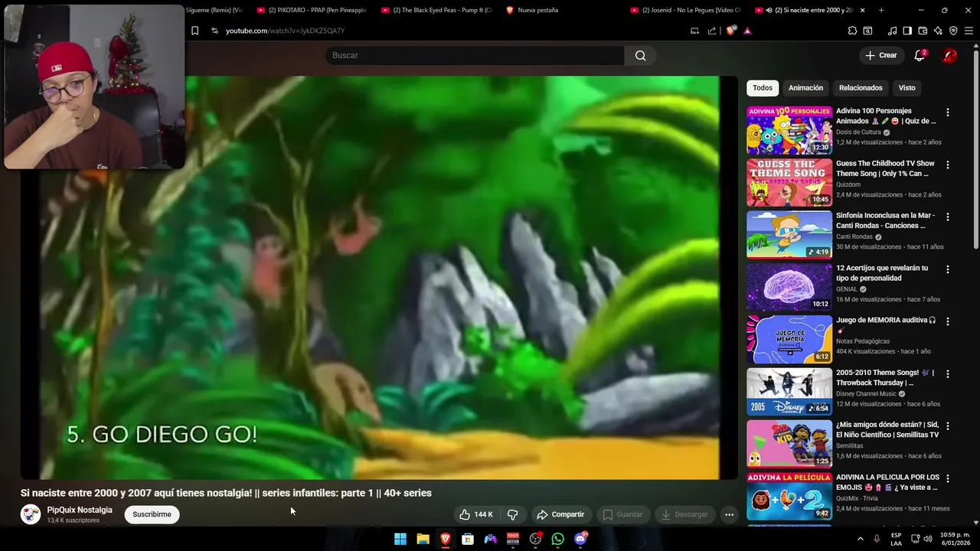Open the Brave Wallet icon
Screen dimensions: 980x551
(x=923, y=31)
